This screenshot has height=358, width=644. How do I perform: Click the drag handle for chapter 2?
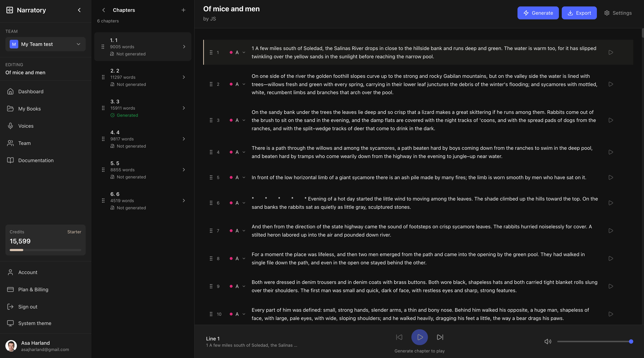click(103, 77)
